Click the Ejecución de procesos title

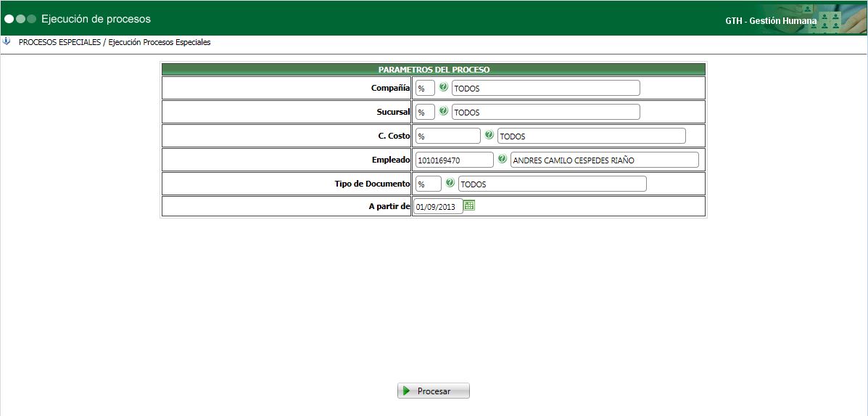96,19
